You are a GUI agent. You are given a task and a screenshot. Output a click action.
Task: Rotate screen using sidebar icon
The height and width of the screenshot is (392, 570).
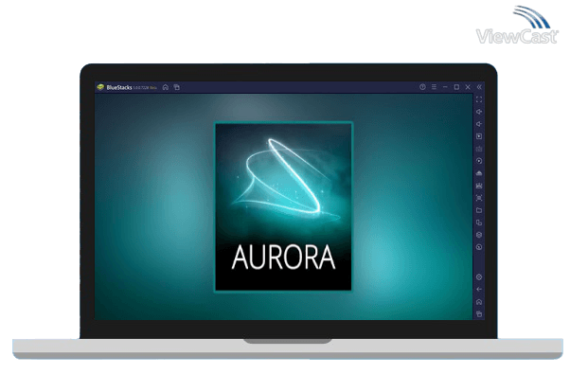(479, 223)
